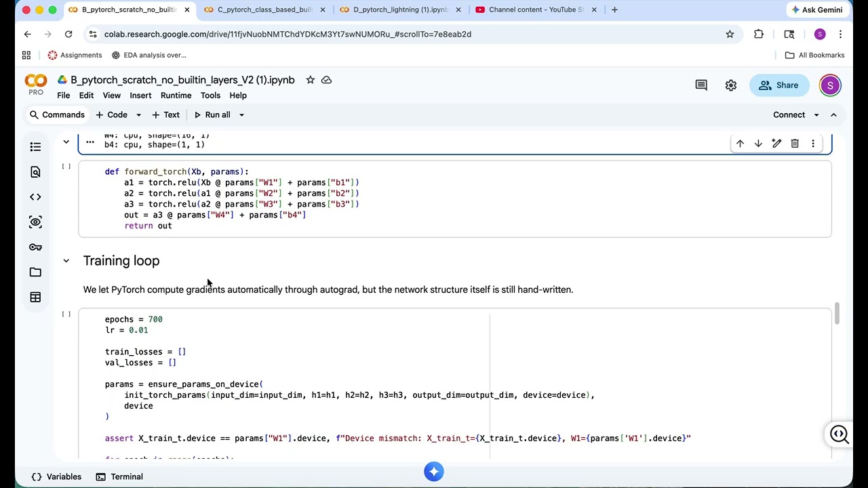
Task: Open the Files folder icon in sidebar
Action: 35,272
